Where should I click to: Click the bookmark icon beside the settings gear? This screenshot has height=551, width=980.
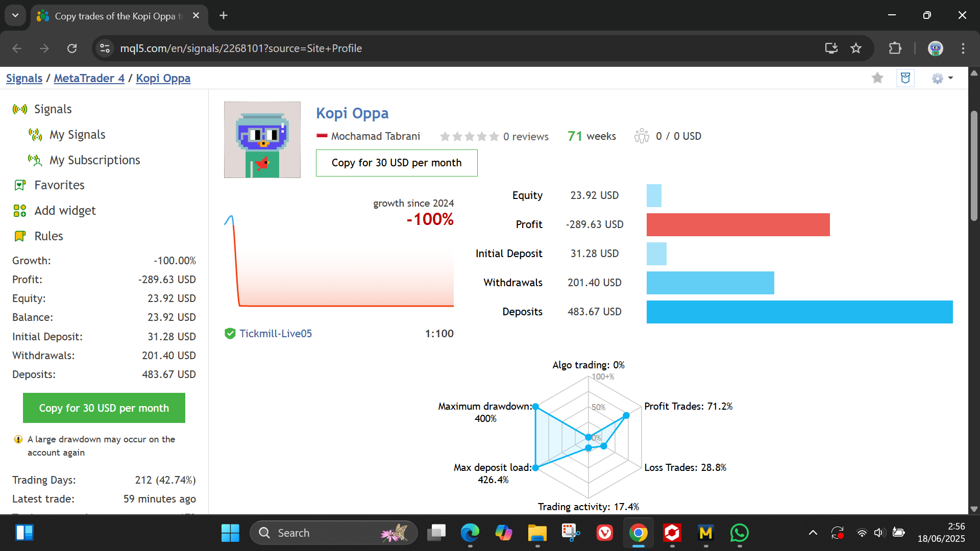pos(905,78)
